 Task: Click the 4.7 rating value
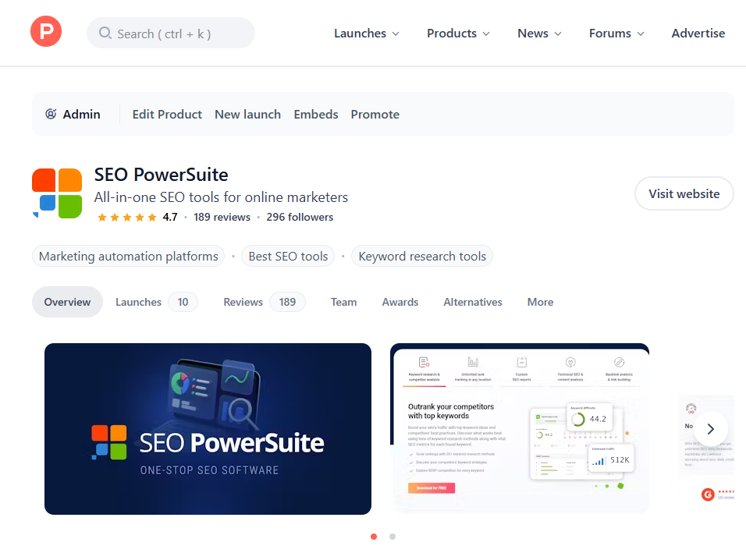[x=170, y=218]
